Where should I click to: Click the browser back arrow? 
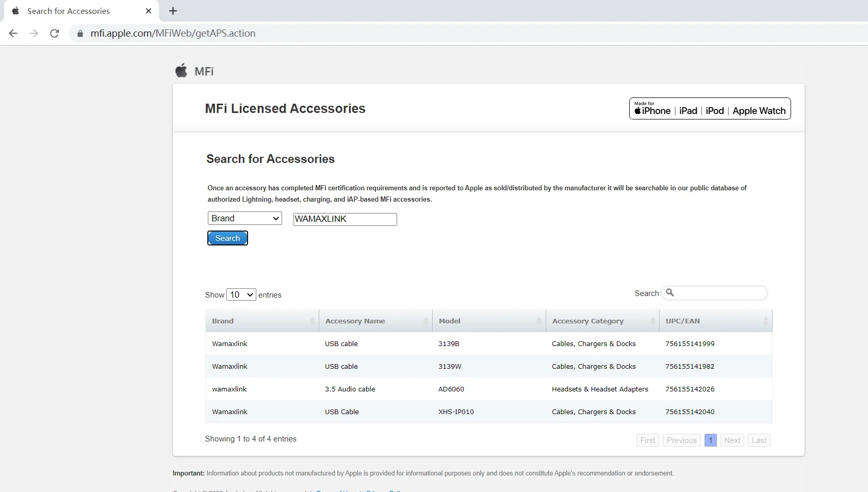coord(13,33)
